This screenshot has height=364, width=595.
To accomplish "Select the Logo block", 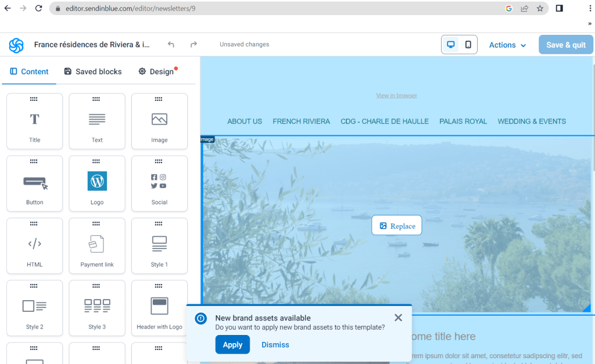I will [97, 183].
